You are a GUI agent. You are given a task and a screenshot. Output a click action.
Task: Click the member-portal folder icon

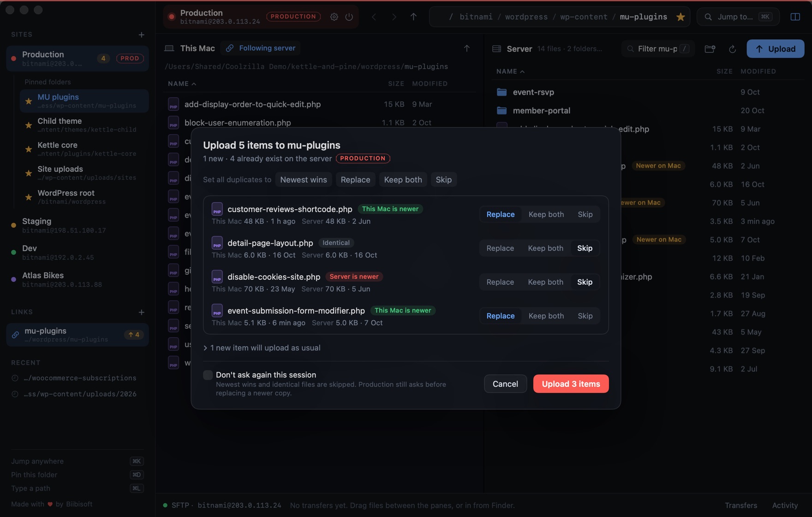click(x=502, y=110)
